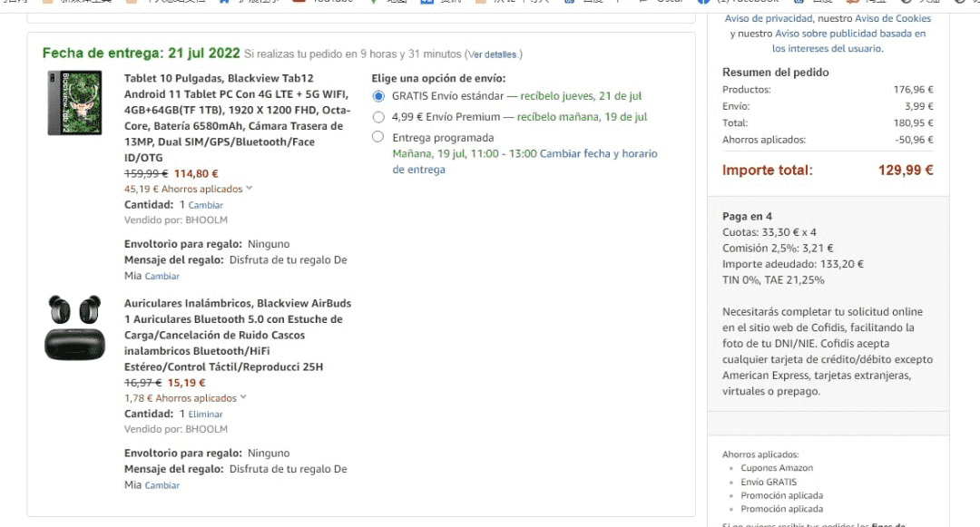Image resolution: width=980 pixels, height=527 pixels.
Task: Click the Cupones Amazon savings entry
Action: 777,468
